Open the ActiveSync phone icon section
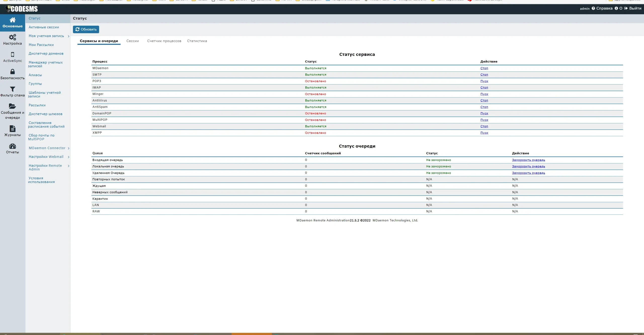Image resolution: width=644 pixels, height=335 pixels. (x=12, y=55)
